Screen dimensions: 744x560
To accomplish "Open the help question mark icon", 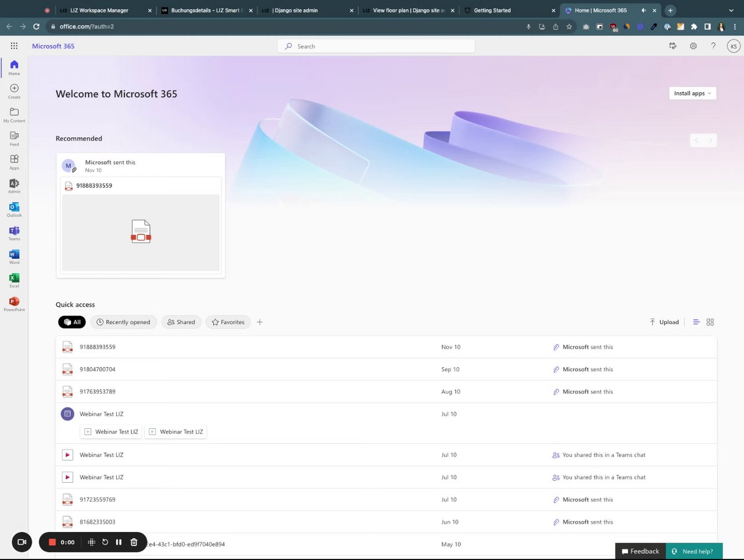I will [713, 46].
